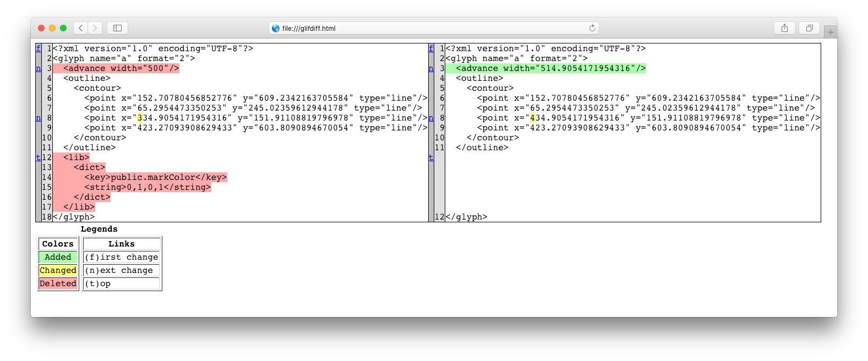Show the Safari sidebar
Screen dimensions: 868x361
[117, 28]
